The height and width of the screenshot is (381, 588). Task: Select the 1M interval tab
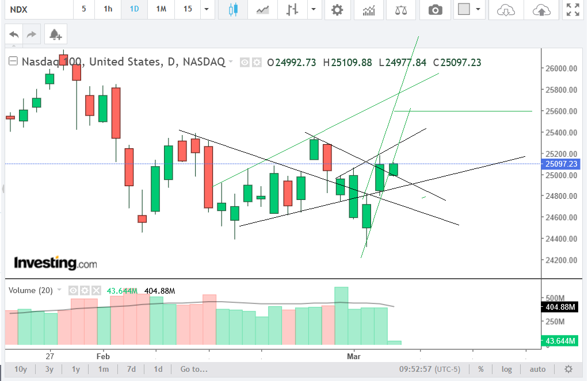[161, 9]
